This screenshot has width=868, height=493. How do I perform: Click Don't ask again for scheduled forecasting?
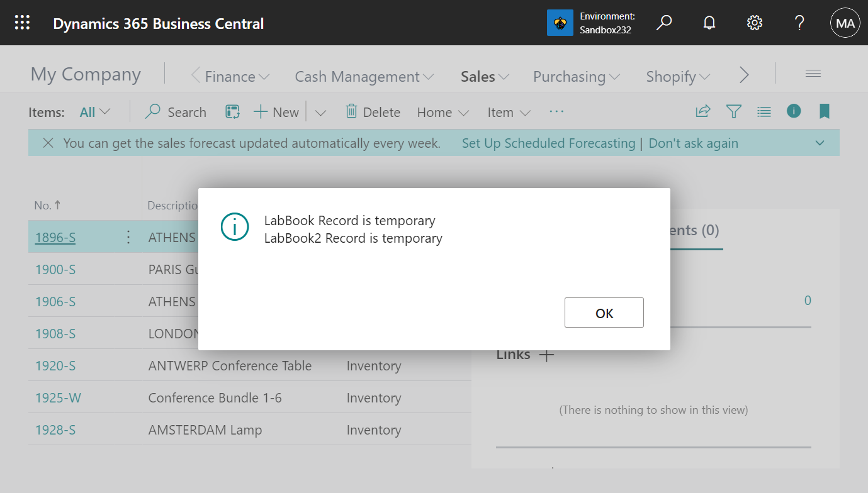(x=693, y=143)
